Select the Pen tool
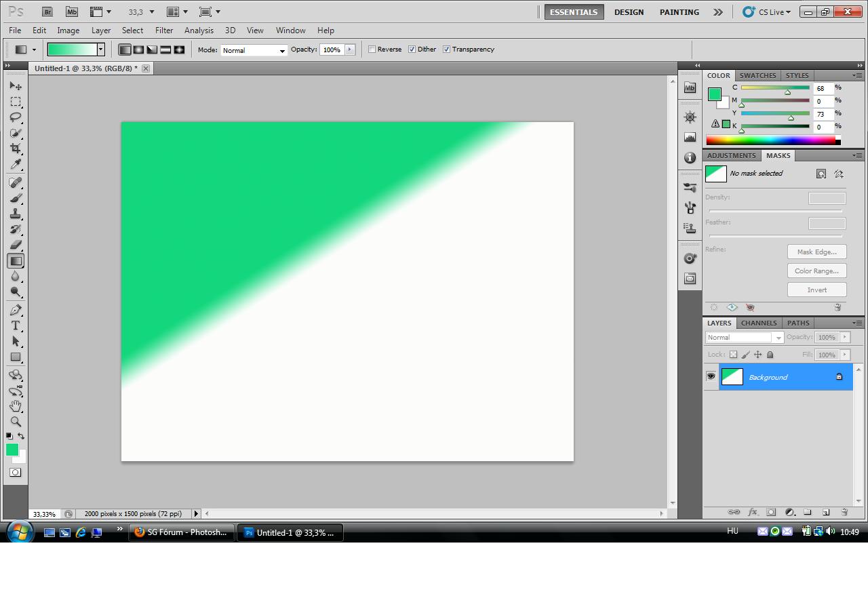 click(x=15, y=310)
